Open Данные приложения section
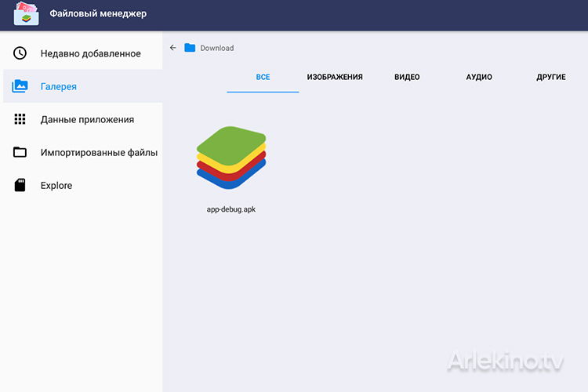Screen dimensions: 588x392 click(82, 119)
